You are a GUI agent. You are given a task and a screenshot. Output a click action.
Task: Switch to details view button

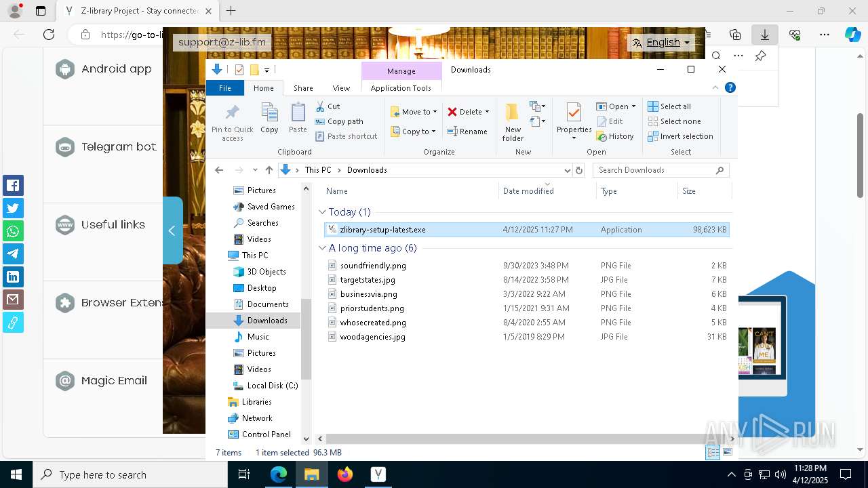[x=713, y=452]
